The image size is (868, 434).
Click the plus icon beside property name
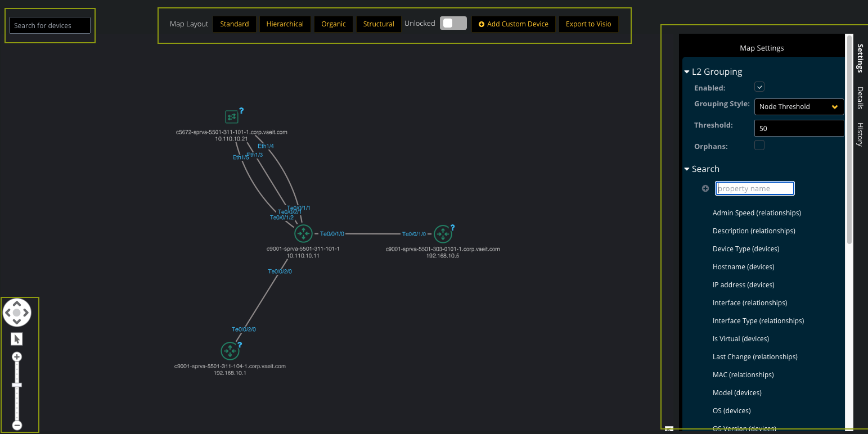(705, 188)
